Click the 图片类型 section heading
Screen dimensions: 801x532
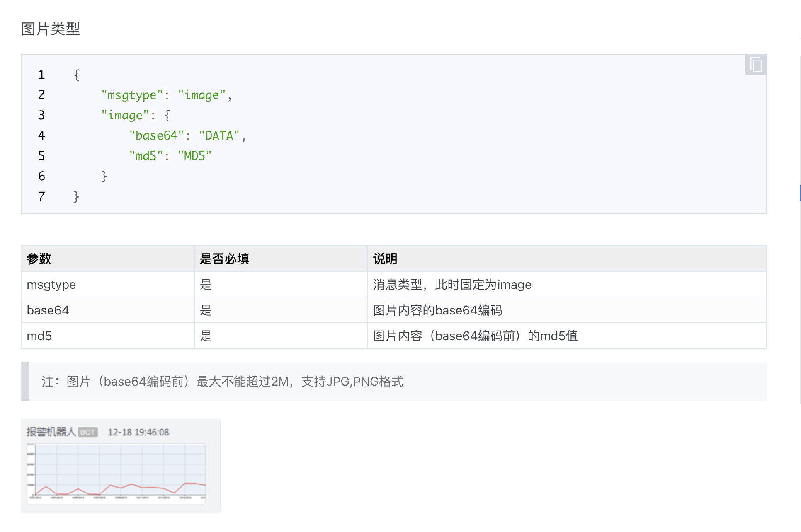point(50,29)
